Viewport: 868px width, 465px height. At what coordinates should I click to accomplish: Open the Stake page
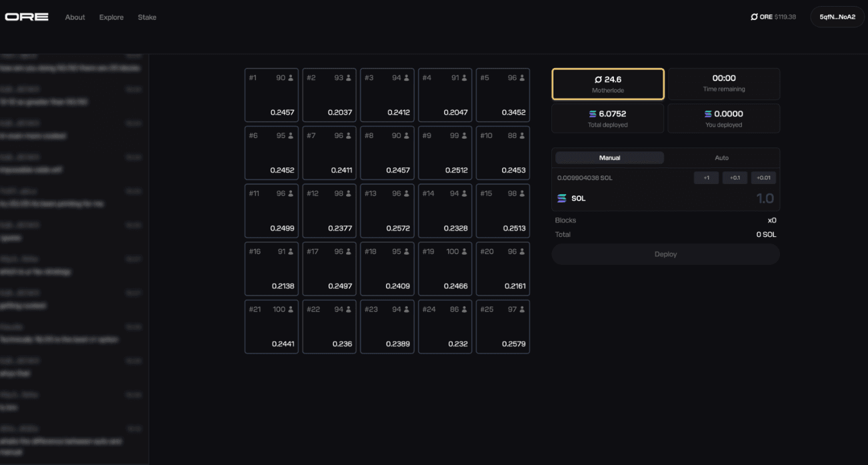point(147,17)
